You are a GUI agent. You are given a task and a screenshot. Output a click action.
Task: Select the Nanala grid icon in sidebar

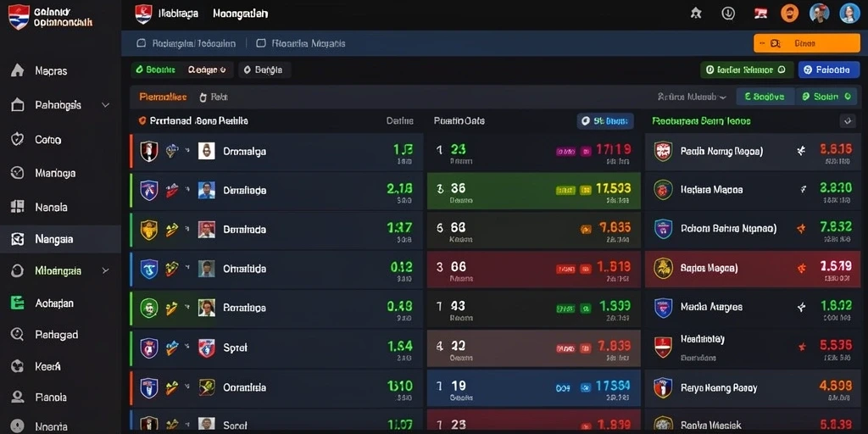click(17, 207)
